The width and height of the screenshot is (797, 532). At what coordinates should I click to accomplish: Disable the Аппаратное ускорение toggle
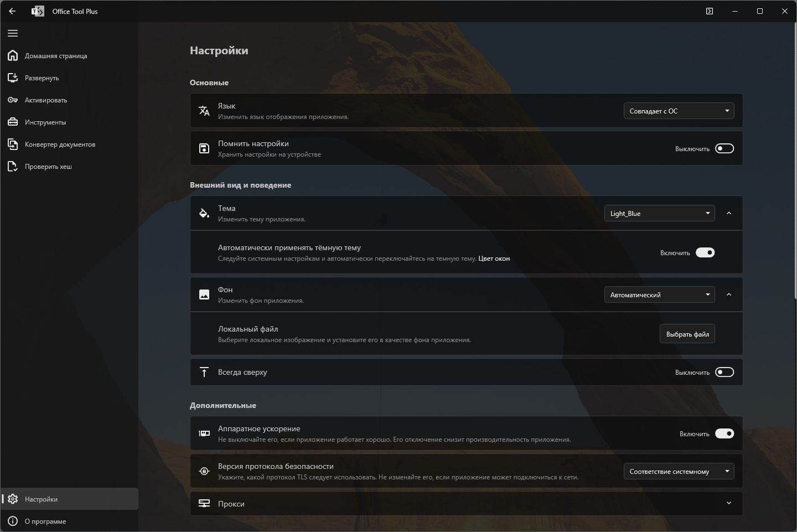tap(724, 433)
